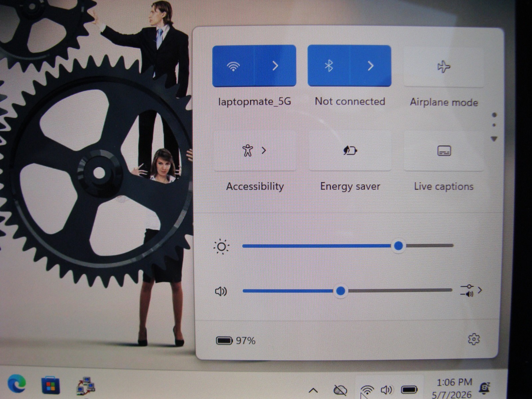Open the Wi-Fi networks list with its chevron
Viewport: 532px width, 399px height.
click(x=275, y=66)
